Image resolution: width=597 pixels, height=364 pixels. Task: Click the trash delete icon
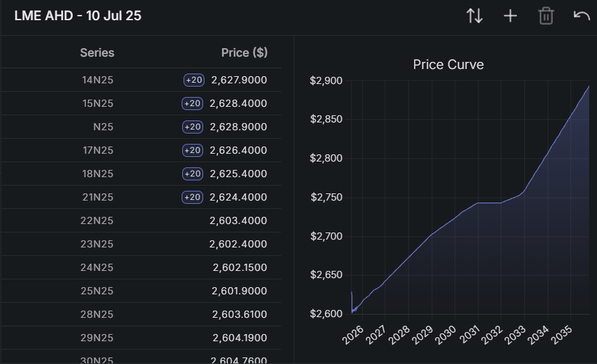coord(546,16)
